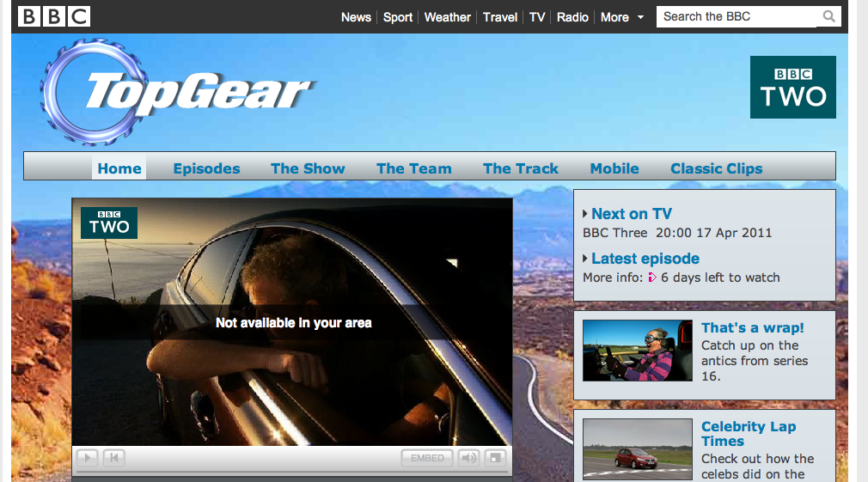Open Radio in BBC top bar

tap(572, 17)
